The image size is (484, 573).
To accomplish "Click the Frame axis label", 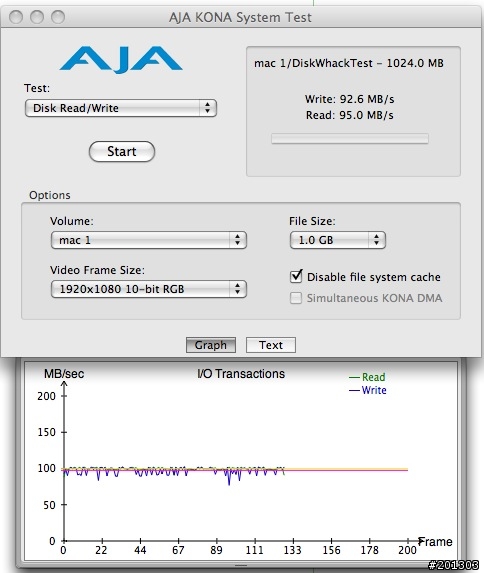I will [x=435, y=542].
